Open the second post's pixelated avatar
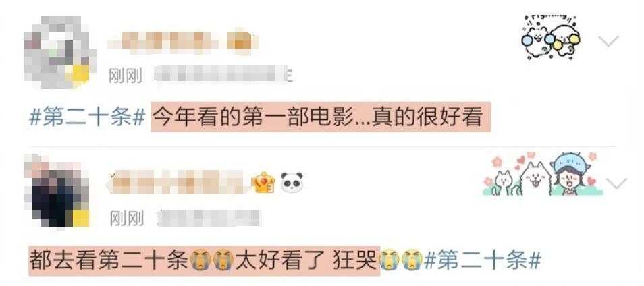The width and height of the screenshot is (644, 286). [57, 192]
